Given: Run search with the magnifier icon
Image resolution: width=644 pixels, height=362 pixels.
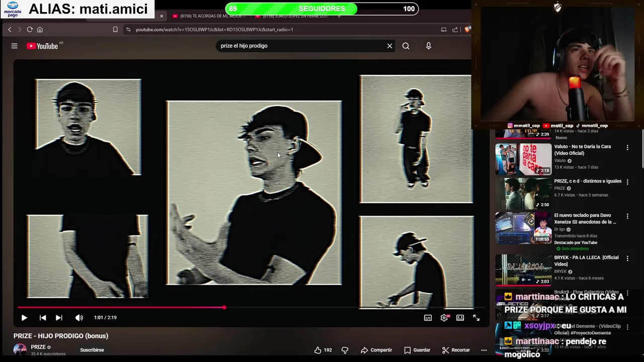Looking at the screenshot, I should (x=406, y=46).
